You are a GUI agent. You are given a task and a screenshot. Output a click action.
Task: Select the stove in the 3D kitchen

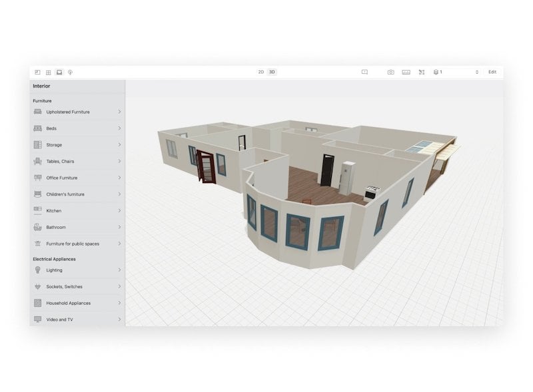[x=371, y=192]
